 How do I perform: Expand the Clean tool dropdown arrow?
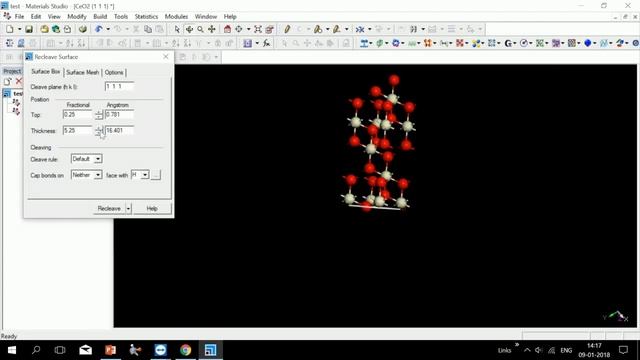370,29
